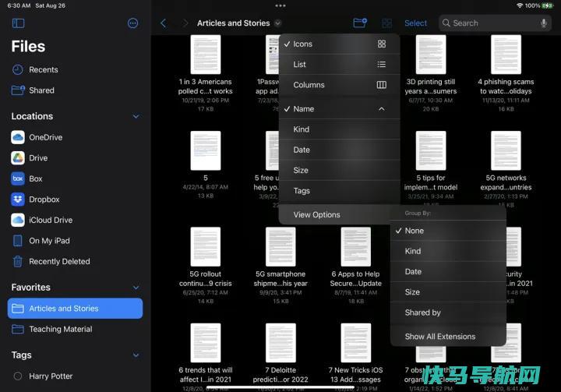
Task: Reverse sort order using Name caret
Action: click(382, 109)
